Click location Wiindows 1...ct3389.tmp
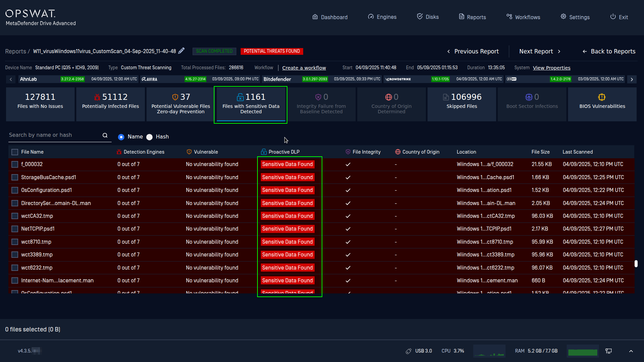This screenshot has width=644, height=362. 485,255
